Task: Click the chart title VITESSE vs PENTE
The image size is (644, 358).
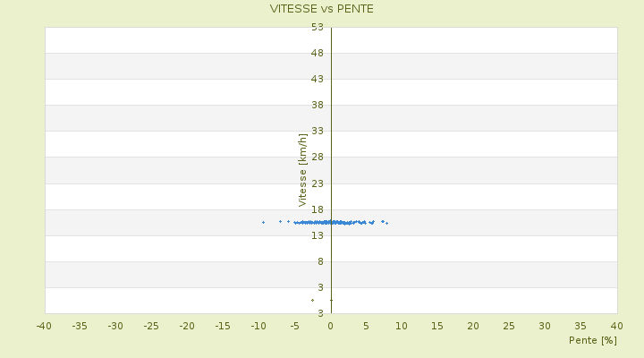Action: pyautogui.click(x=322, y=9)
